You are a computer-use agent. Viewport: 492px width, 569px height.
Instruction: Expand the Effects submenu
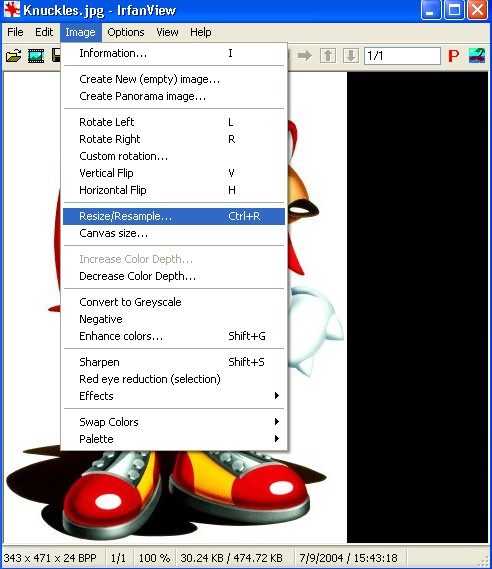174,396
